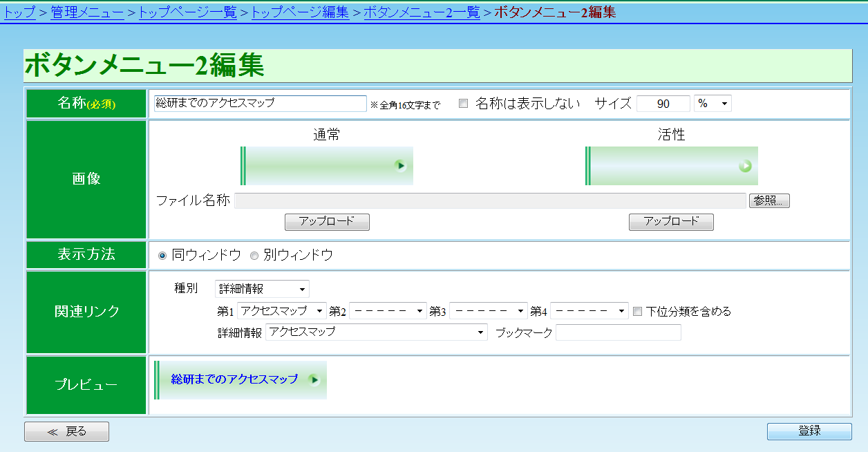
Task: Click the 名称(必須) row label
Action: pyautogui.click(x=86, y=104)
